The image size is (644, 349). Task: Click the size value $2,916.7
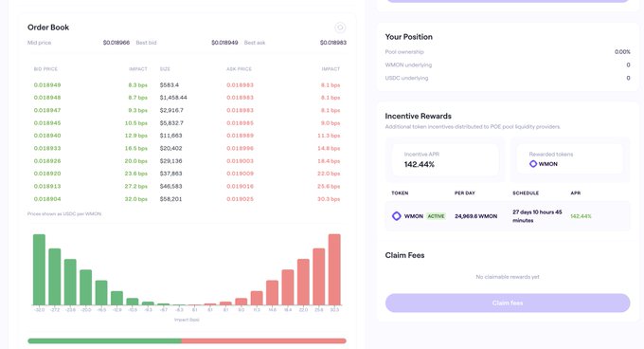171,110
